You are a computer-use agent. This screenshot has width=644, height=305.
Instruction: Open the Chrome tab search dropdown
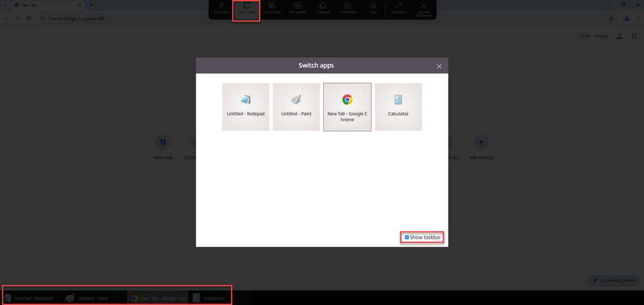(x=5, y=5)
